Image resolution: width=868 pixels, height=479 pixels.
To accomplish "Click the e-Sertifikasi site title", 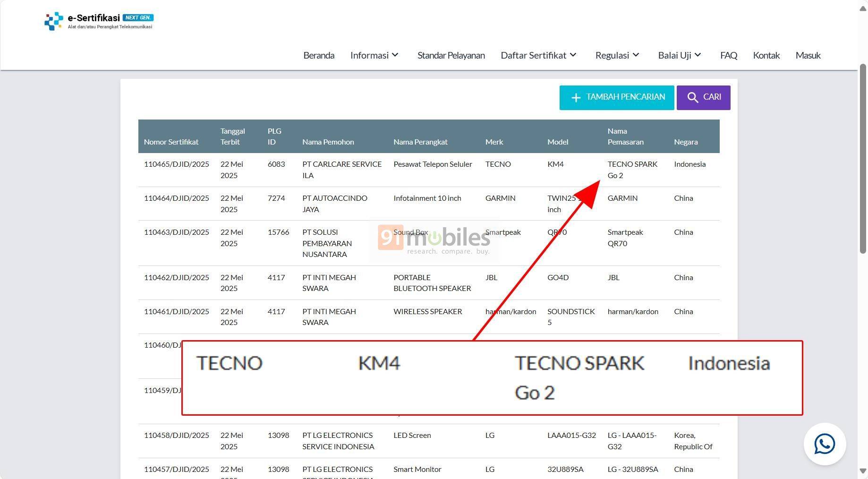I will coord(94,18).
